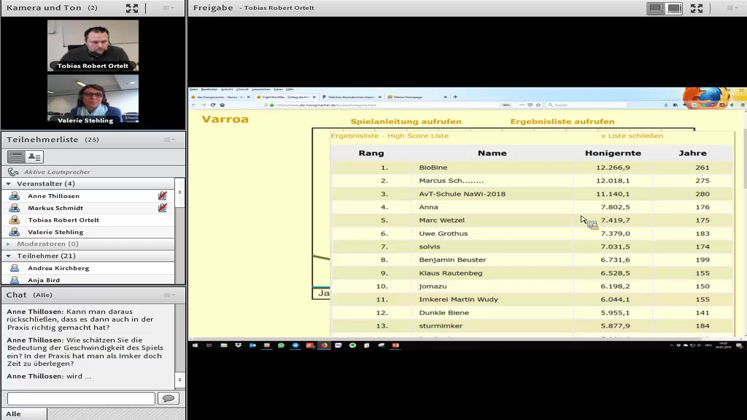Toggle fit-to-window share view button
Viewport: 747px width, 420px height.
tap(655, 8)
